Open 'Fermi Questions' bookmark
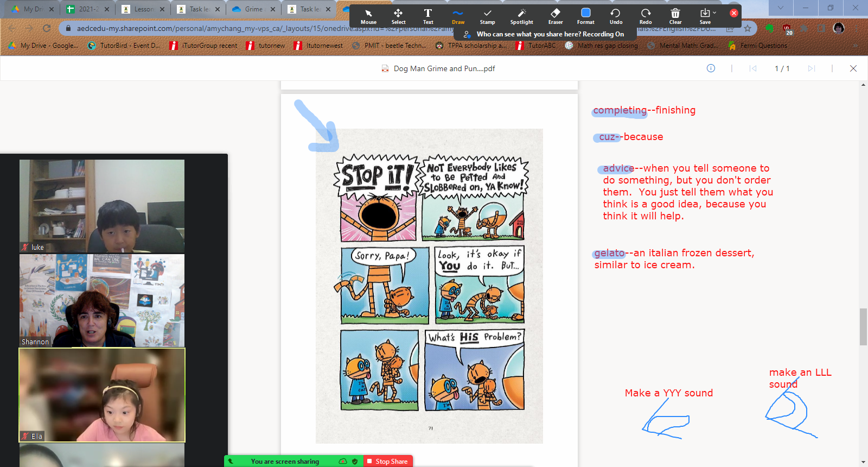Image resolution: width=868 pixels, height=467 pixels. pos(757,46)
